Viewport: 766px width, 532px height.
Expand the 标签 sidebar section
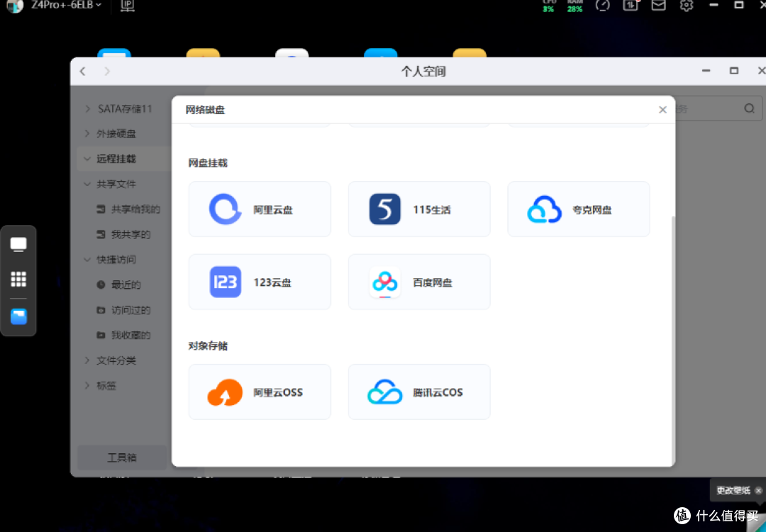coord(87,385)
